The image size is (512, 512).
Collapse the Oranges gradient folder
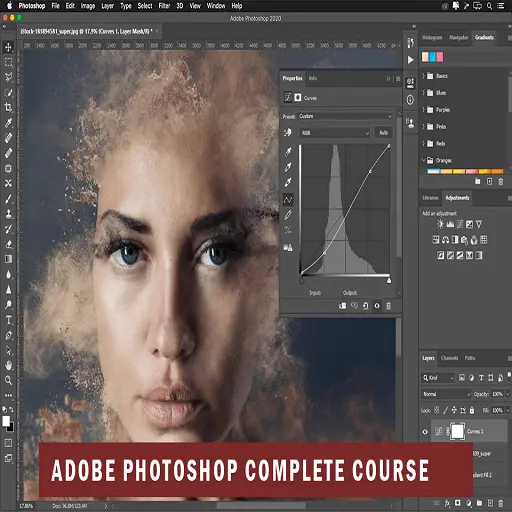[424, 160]
